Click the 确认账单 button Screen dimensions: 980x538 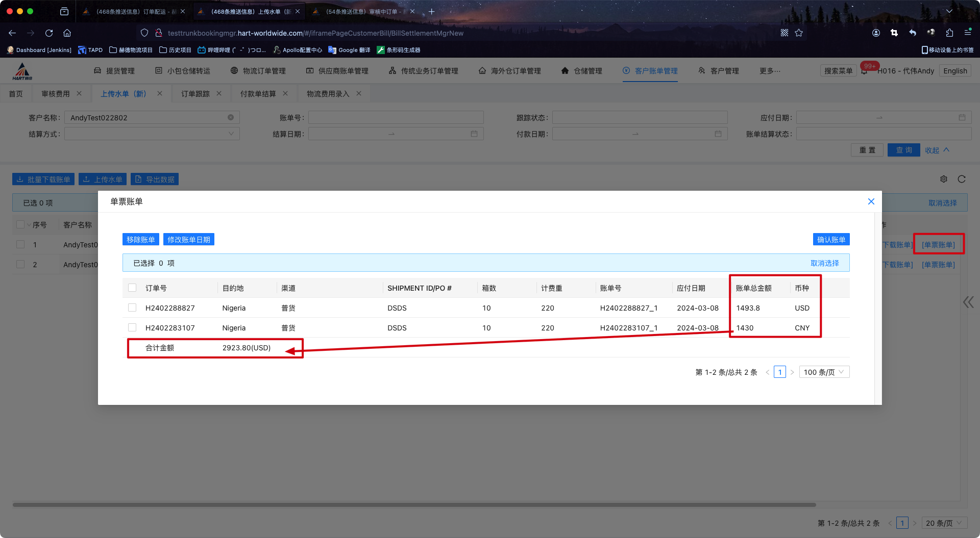[831, 240]
